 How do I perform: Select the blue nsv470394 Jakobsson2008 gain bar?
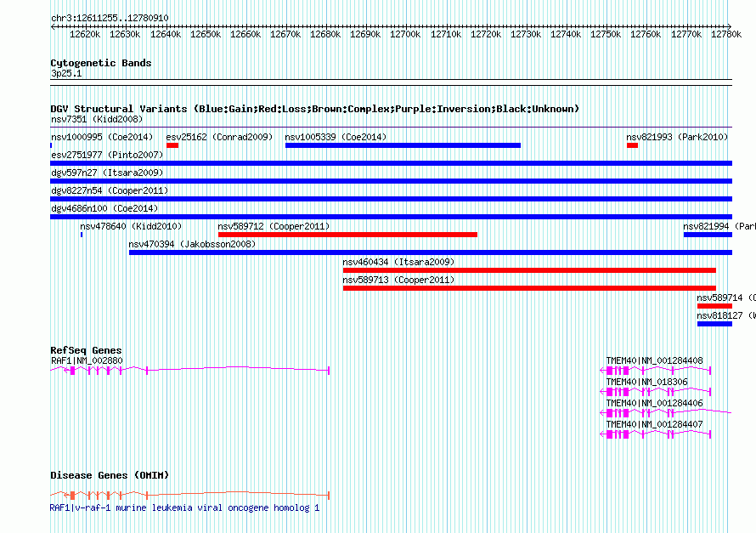point(429,252)
